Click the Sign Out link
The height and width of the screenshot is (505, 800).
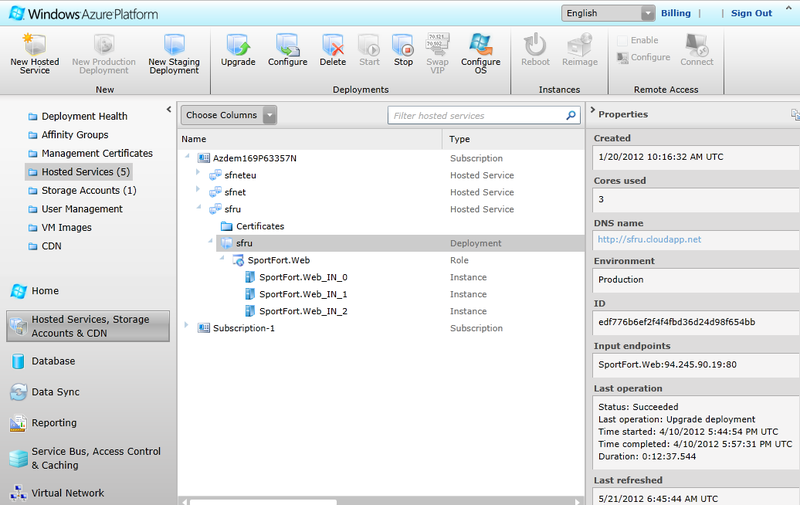(x=751, y=13)
